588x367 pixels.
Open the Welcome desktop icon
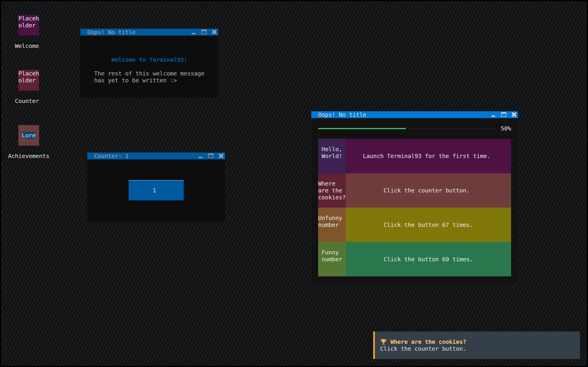point(28,25)
